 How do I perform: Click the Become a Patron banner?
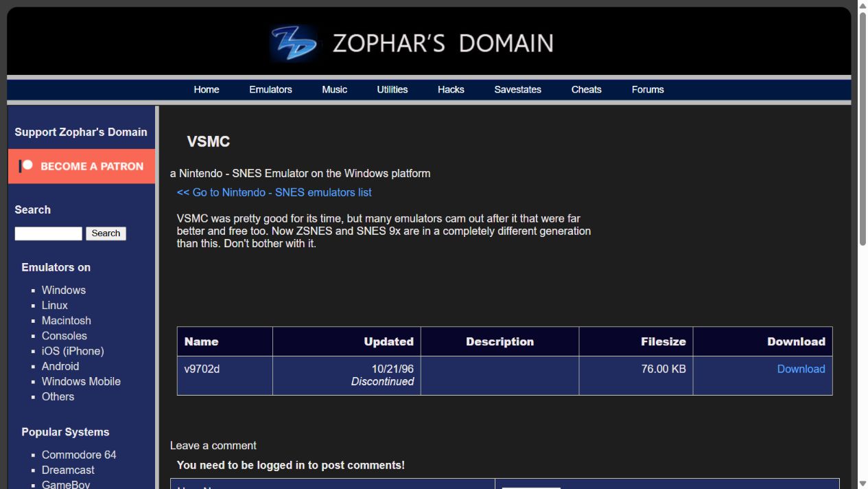click(x=82, y=166)
